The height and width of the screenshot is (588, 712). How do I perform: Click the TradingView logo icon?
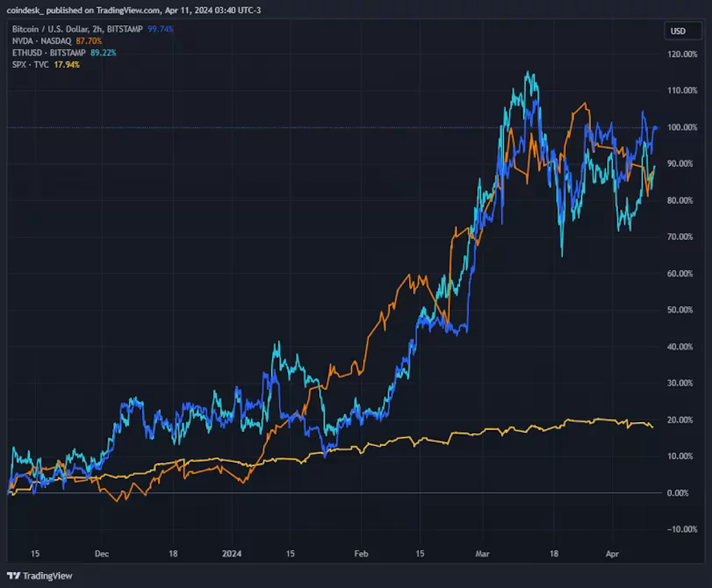tap(13, 575)
